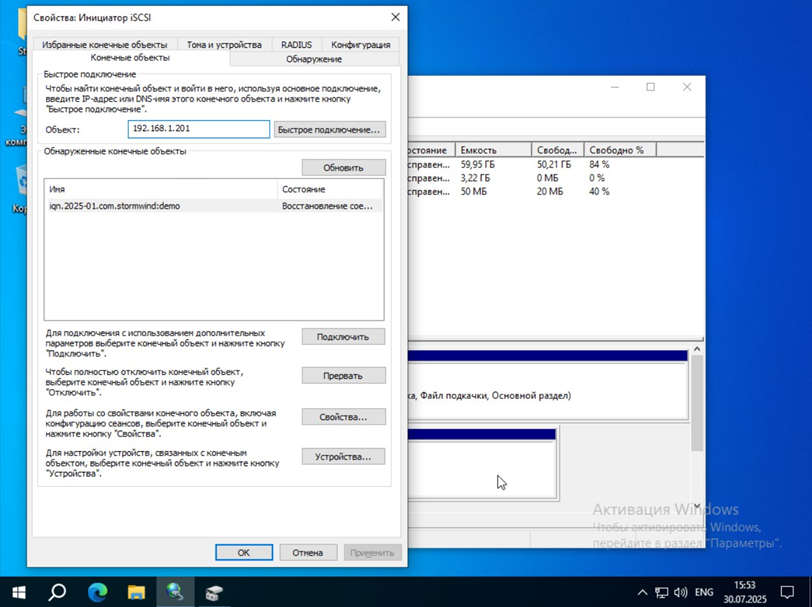Close the iSCSI Initiator properties dialog
This screenshot has height=607, width=812.
click(395, 17)
